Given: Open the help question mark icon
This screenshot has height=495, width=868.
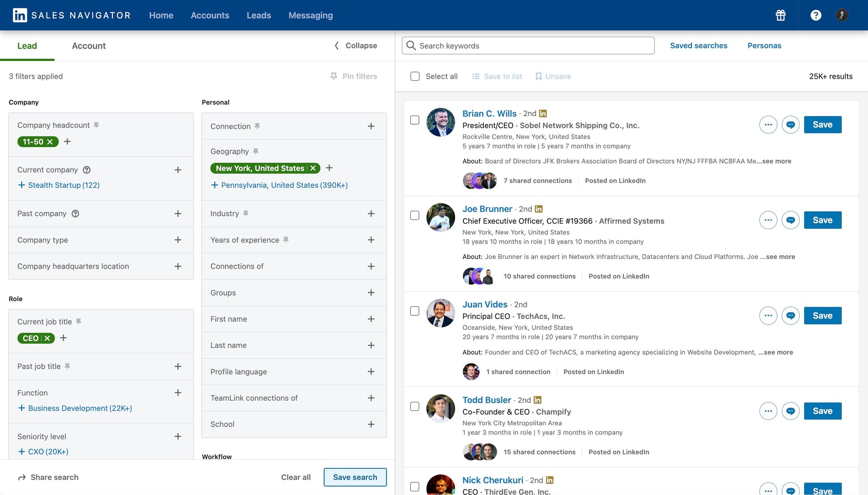Looking at the screenshot, I should (816, 15).
